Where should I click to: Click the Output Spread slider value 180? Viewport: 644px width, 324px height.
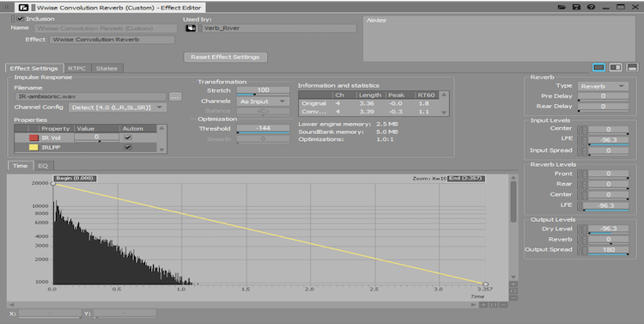tap(608, 250)
